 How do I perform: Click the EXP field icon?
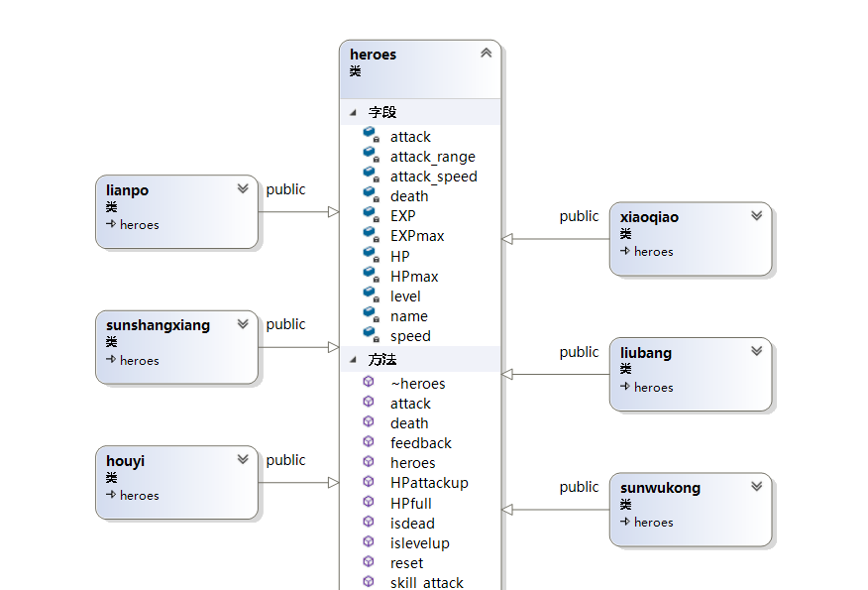(371, 214)
